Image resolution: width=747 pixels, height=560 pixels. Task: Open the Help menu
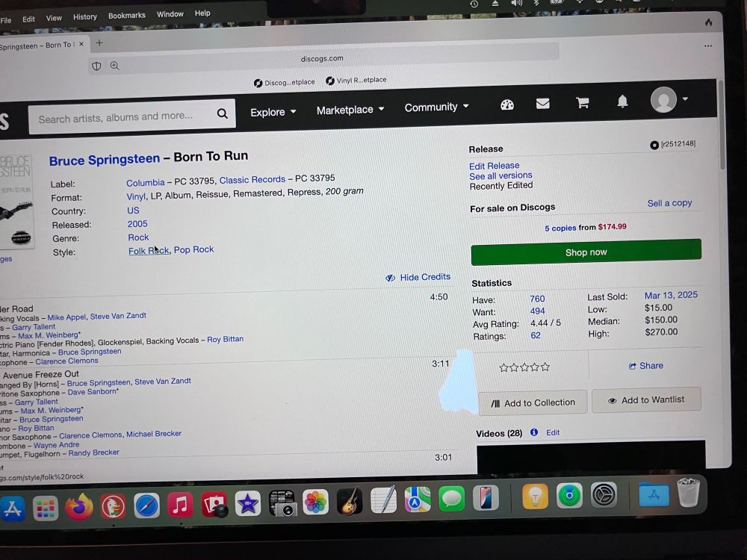point(202,13)
